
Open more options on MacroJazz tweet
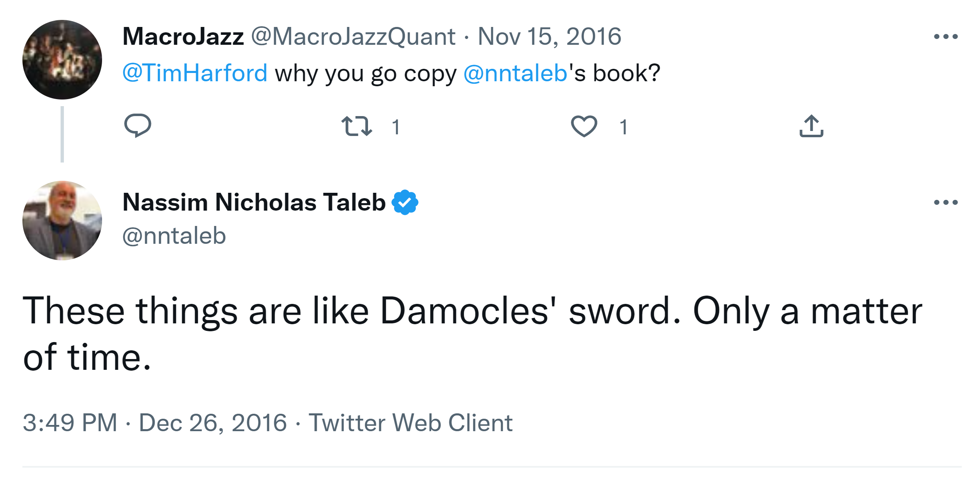tap(946, 37)
